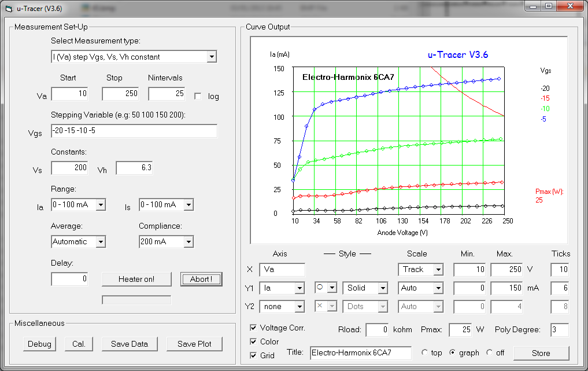Click the X axis Max field
Screen dimensions: 588x371
tap(507, 270)
